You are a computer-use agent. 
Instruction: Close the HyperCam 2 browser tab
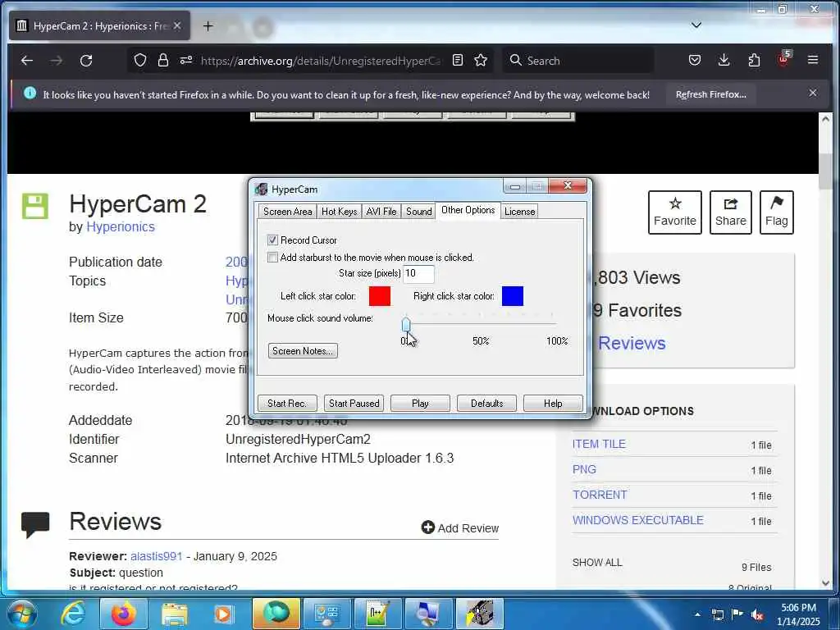pos(177,25)
